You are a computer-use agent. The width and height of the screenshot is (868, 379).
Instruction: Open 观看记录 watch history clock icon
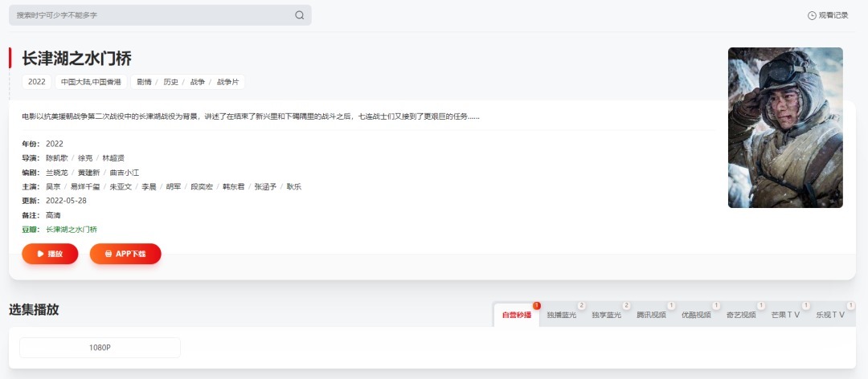(812, 15)
